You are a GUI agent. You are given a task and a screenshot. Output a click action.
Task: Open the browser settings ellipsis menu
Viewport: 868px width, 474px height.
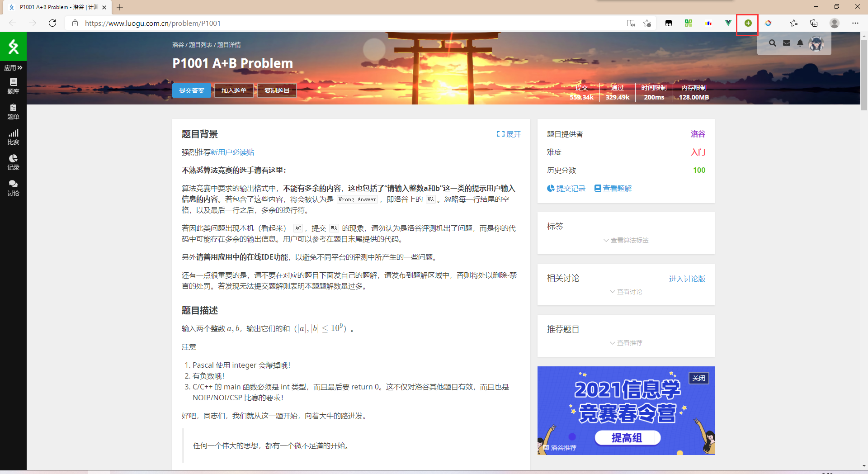[x=855, y=23]
